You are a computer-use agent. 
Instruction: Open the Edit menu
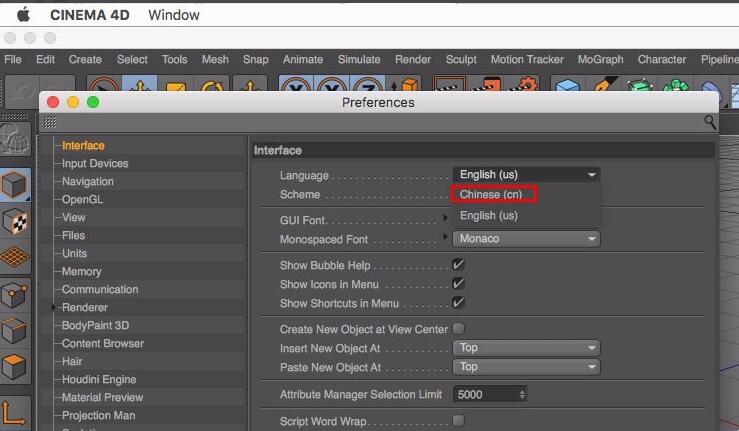[45, 59]
